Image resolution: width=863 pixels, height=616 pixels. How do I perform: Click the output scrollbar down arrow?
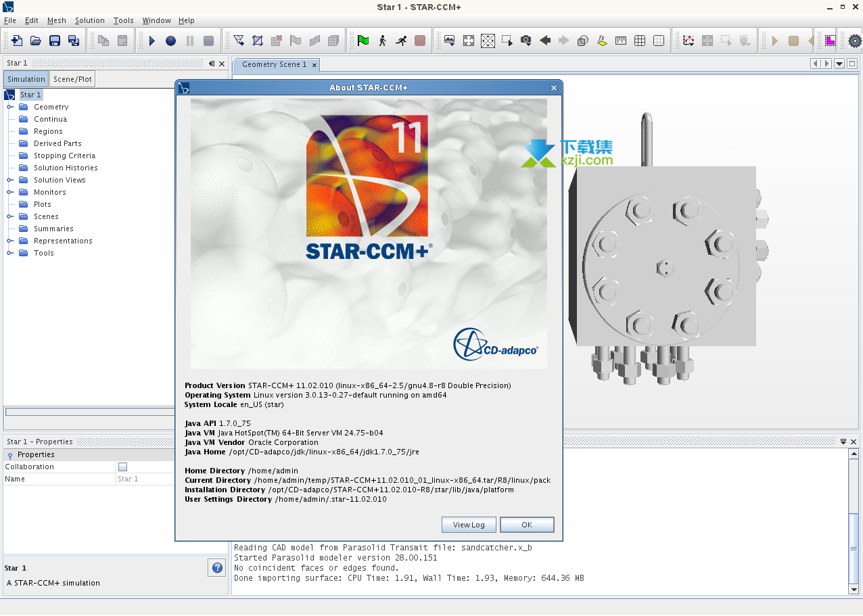pos(854,589)
